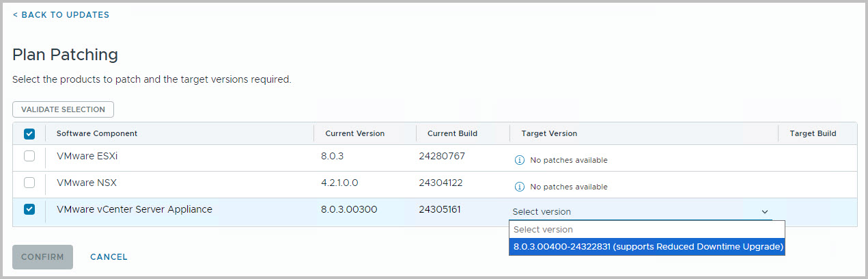Click the Target Version column header
This screenshot has width=868, height=279.
(549, 133)
